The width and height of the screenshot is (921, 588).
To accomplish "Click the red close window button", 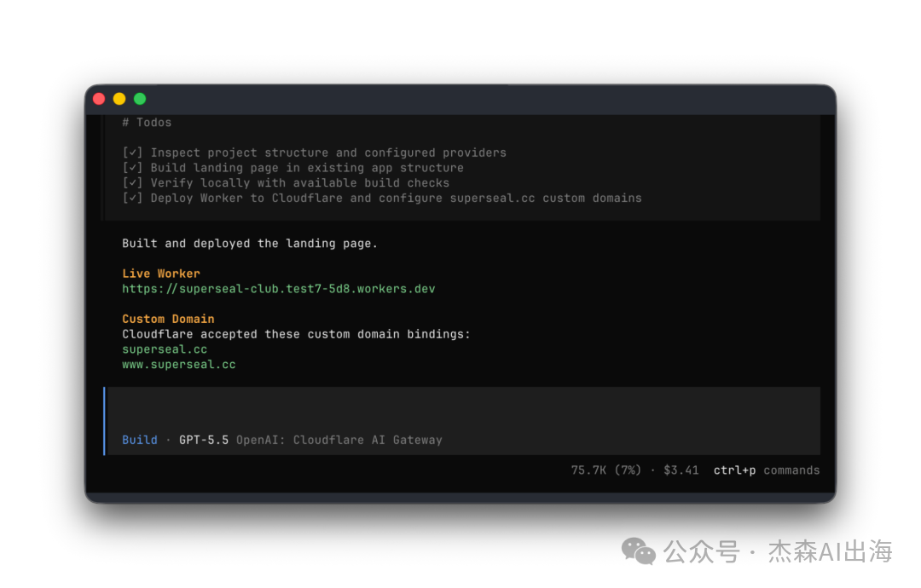I will tap(99, 99).
